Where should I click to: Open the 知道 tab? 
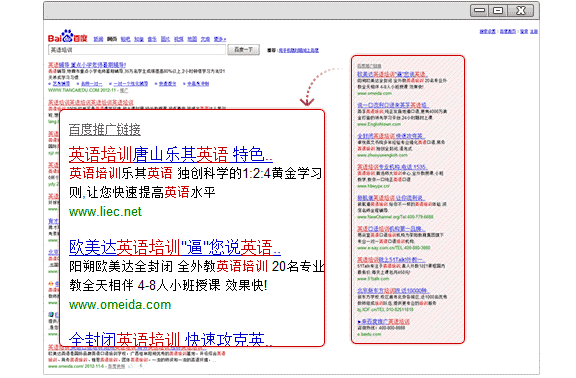(138, 39)
